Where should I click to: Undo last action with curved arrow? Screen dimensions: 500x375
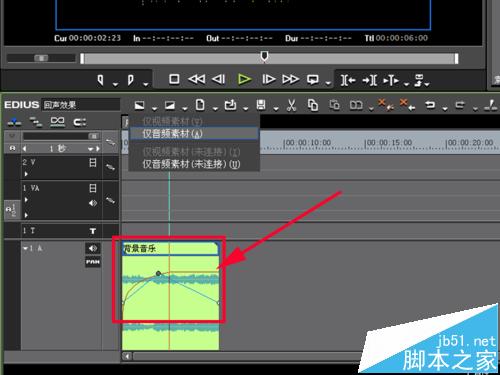click(x=430, y=105)
